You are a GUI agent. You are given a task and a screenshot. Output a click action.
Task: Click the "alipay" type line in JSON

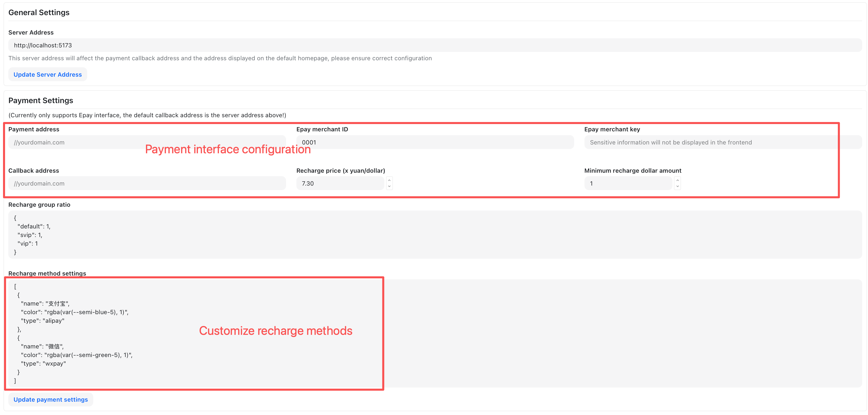[x=42, y=321]
